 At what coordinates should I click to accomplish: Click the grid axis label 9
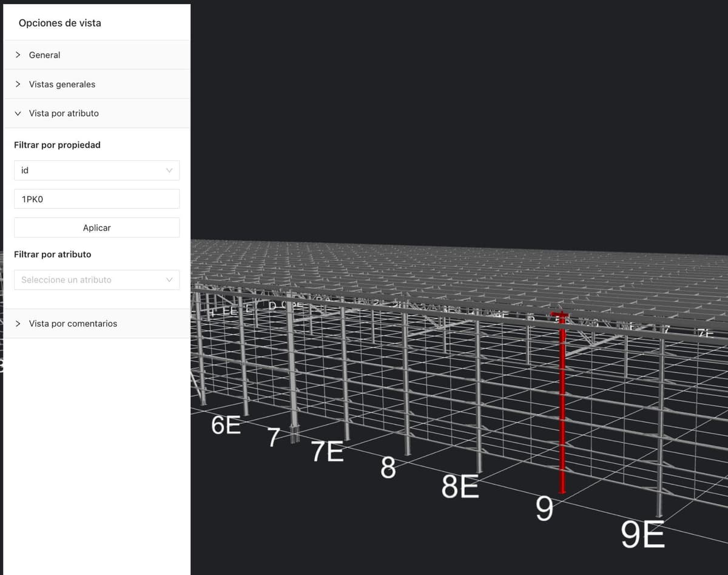(x=545, y=509)
